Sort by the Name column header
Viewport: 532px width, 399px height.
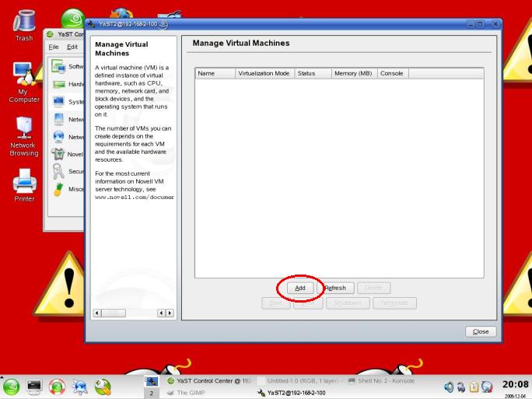(x=215, y=73)
